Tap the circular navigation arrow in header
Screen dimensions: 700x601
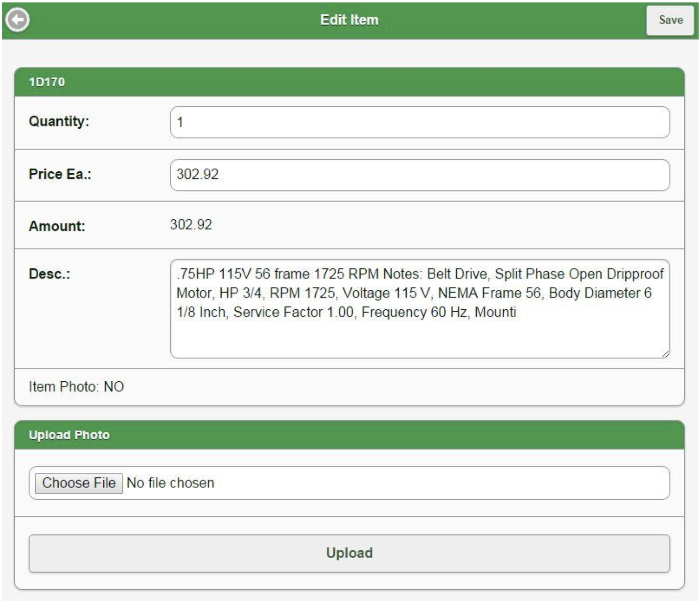(x=17, y=20)
